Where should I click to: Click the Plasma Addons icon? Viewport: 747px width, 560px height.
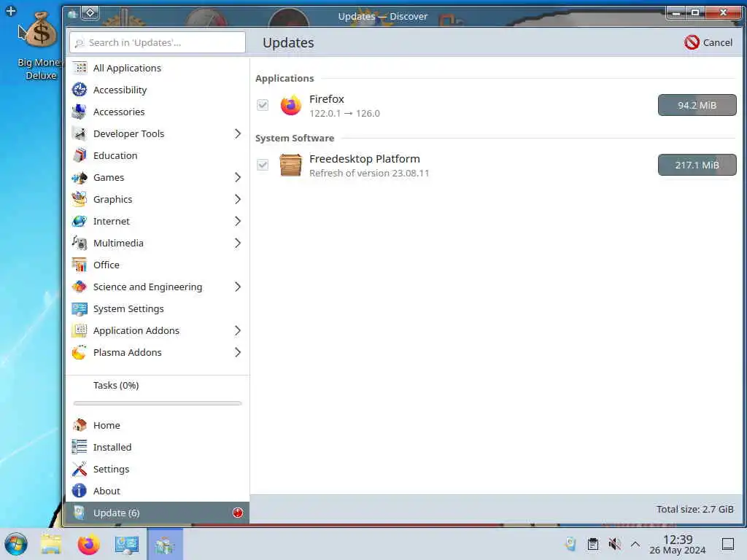(x=80, y=352)
